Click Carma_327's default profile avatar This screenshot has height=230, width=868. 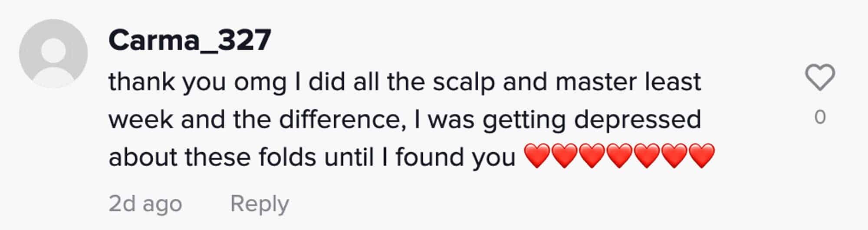(53, 53)
